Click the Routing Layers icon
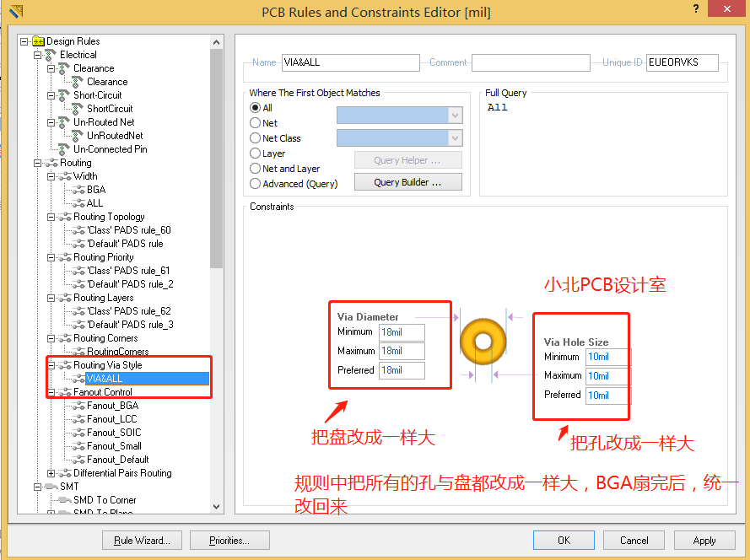 [x=65, y=298]
